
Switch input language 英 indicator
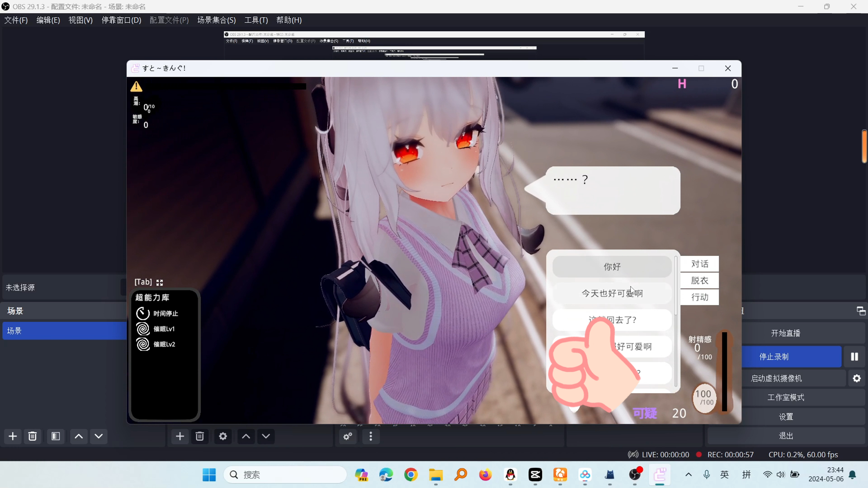[x=725, y=474]
